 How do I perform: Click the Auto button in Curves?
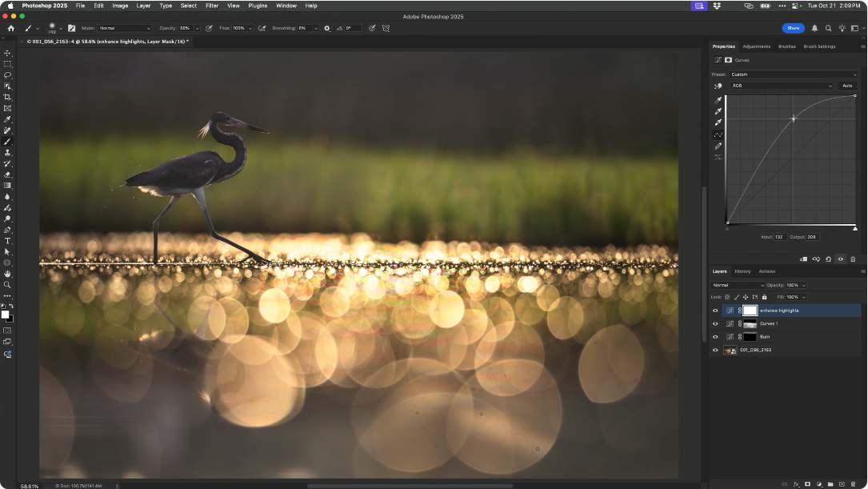coord(847,86)
